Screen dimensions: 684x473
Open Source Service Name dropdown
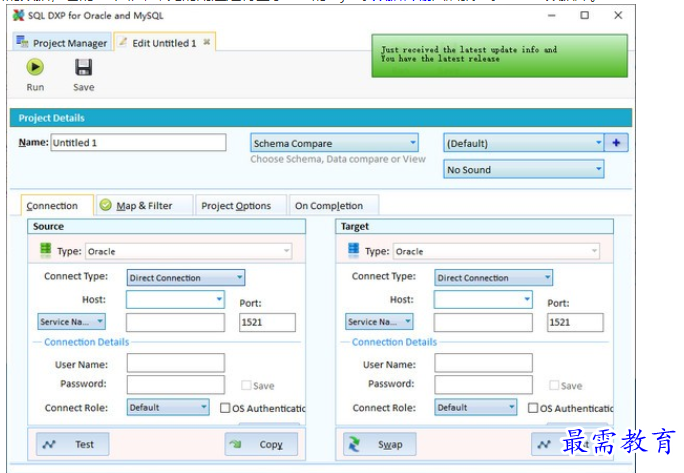(x=72, y=322)
